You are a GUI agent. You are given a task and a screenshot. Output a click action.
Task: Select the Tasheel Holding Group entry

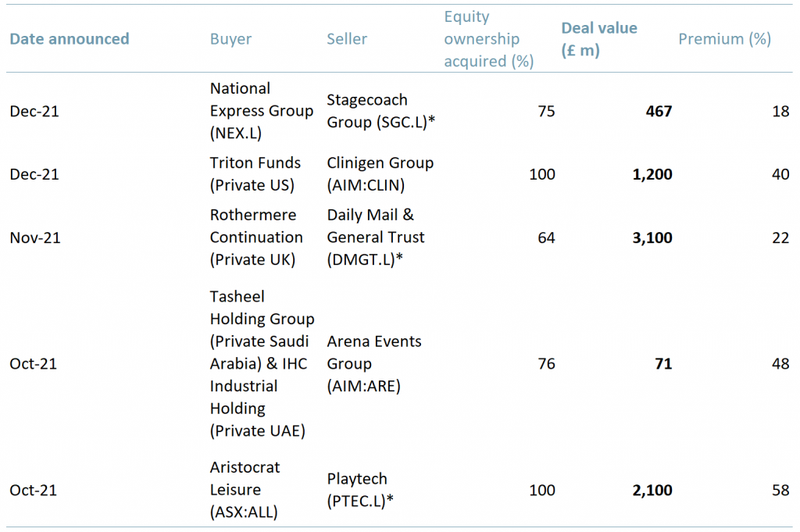[262, 363]
